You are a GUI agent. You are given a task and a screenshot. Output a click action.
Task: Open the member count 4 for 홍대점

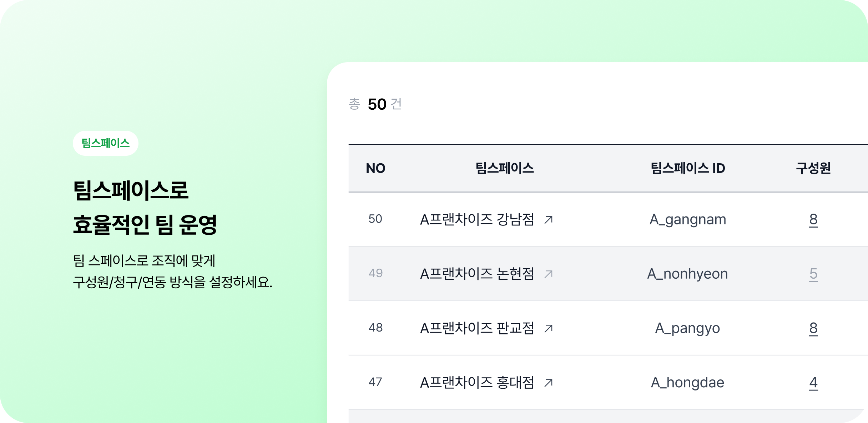(x=813, y=383)
